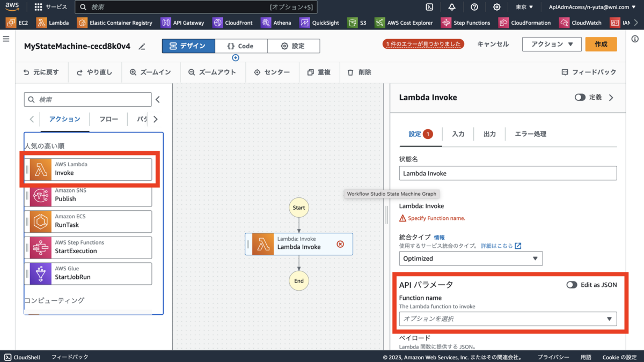This screenshot has width=644, height=362.
Task: Open the notifications bell
Action: pos(452,7)
